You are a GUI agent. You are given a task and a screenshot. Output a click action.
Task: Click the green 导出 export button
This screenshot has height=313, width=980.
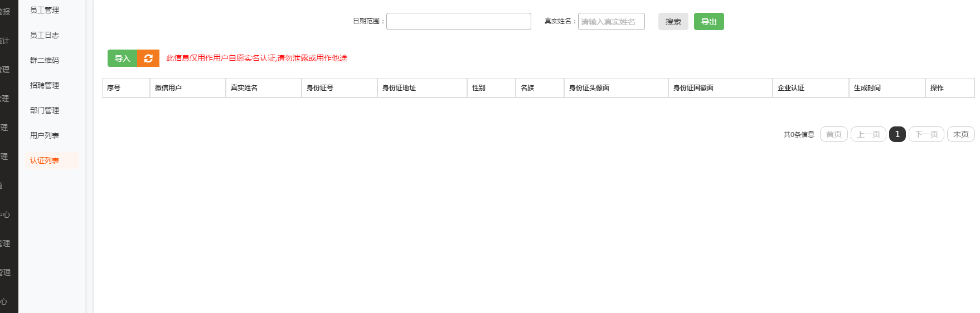click(709, 22)
